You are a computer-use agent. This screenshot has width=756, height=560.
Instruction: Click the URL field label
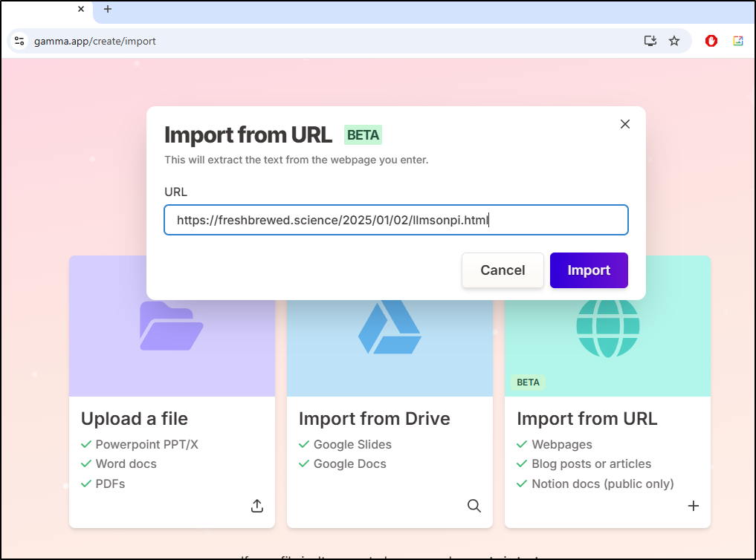pyautogui.click(x=175, y=192)
